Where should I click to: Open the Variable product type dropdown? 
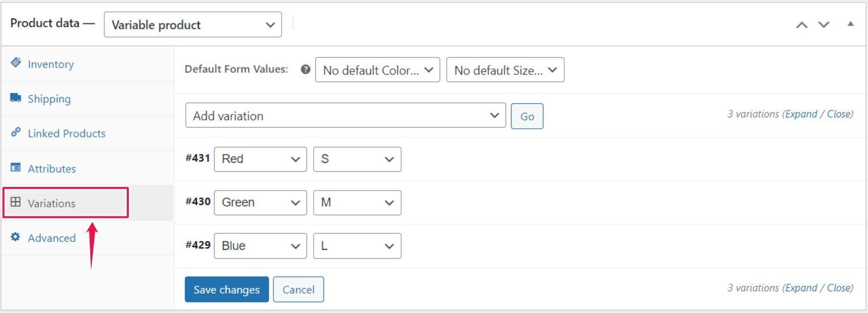[x=193, y=24]
